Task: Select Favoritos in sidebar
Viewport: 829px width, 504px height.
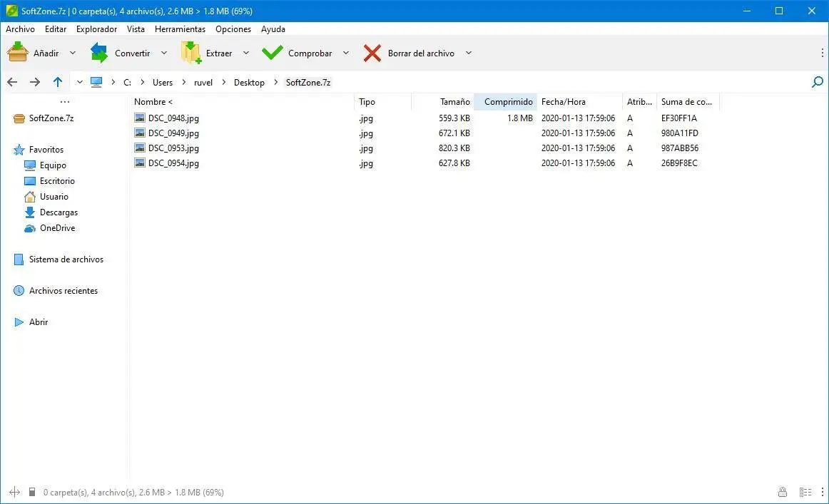Action: [x=46, y=150]
